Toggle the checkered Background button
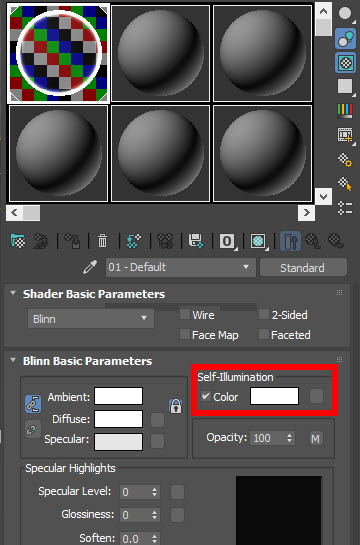 (345, 62)
